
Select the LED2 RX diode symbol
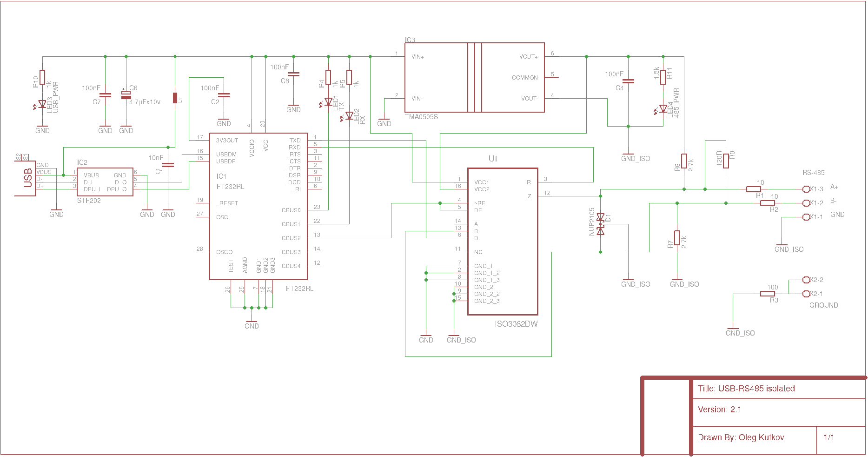(x=349, y=116)
